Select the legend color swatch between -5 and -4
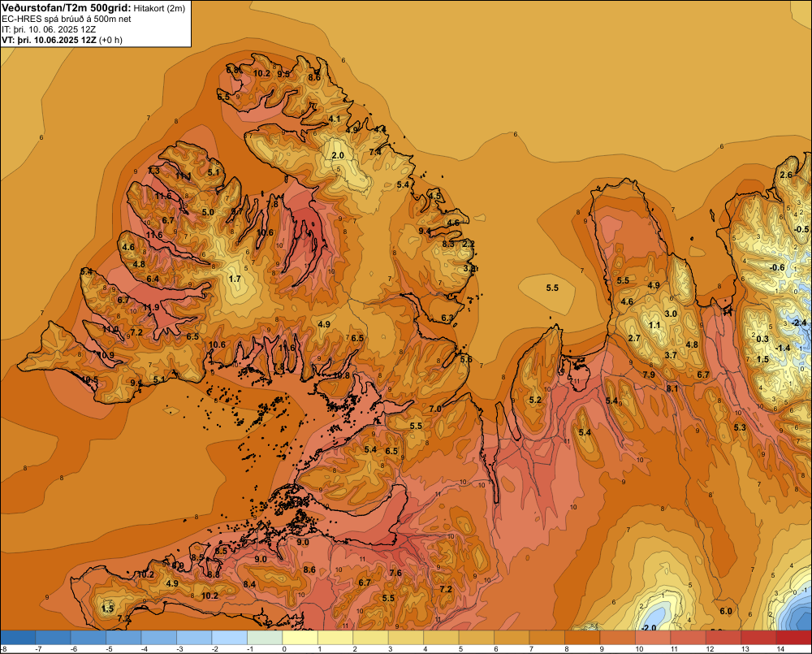 click(123, 638)
